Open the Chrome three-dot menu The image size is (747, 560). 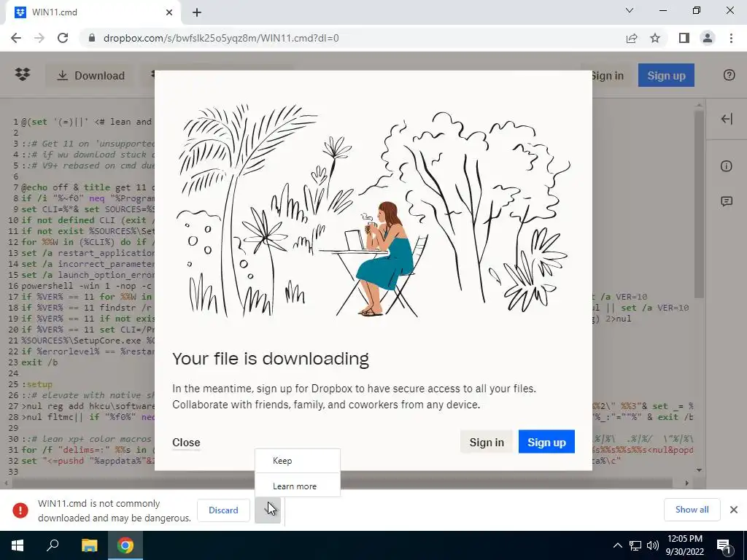point(731,38)
